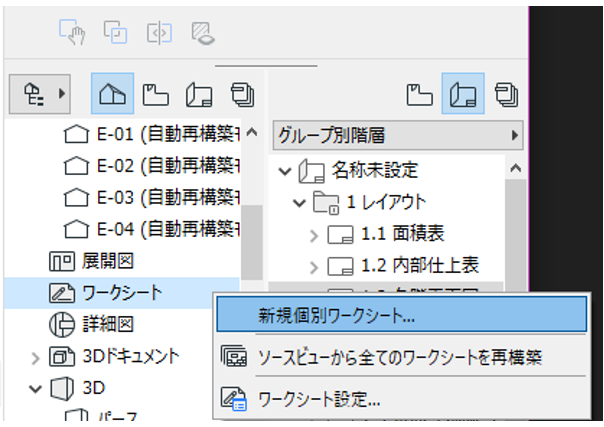Click the 名称未設定 layout book icon
The width and height of the screenshot is (604, 427).
(x=312, y=171)
